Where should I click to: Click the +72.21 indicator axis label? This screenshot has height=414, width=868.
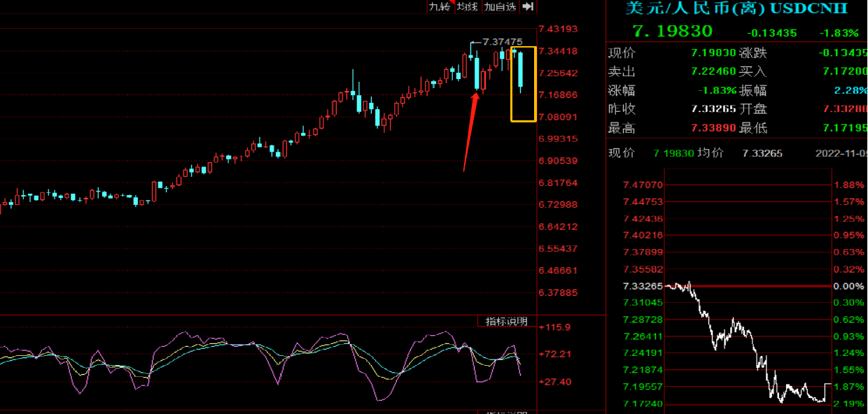(x=554, y=355)
